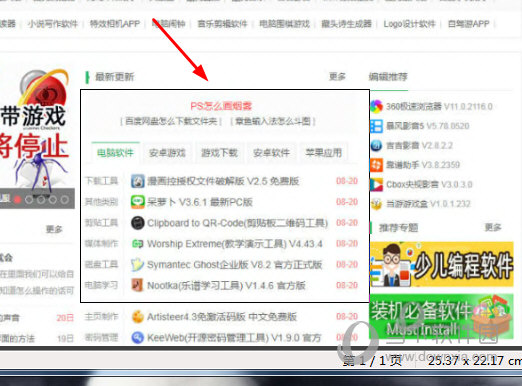Open the Logo设计软件 top link
The height and width of the screenshot is (386, 522).
[x=410, y=24]
